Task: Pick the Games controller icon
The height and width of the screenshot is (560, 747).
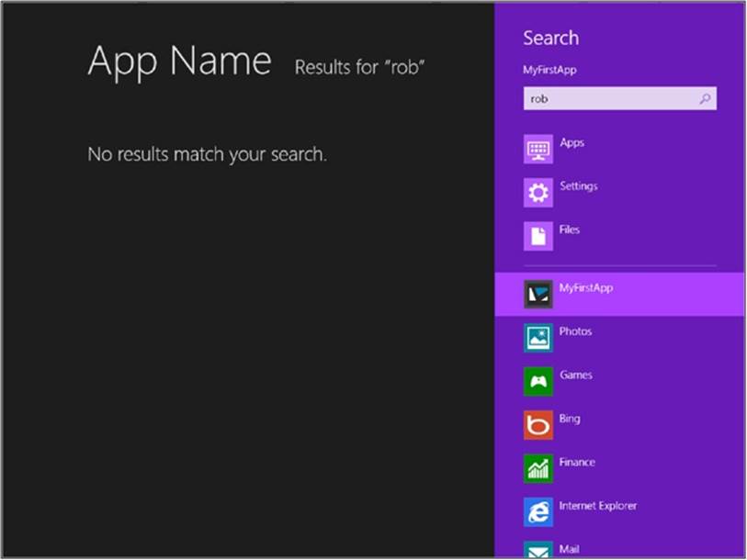Action: tap(538, 381)
